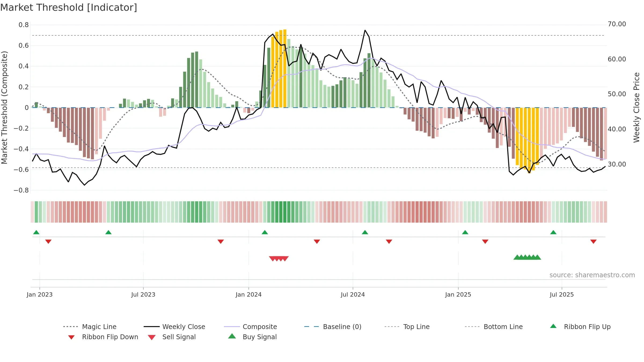
Task: Click the red flip-down triangle in Feb 2025
Action: [x=485, y=242]
